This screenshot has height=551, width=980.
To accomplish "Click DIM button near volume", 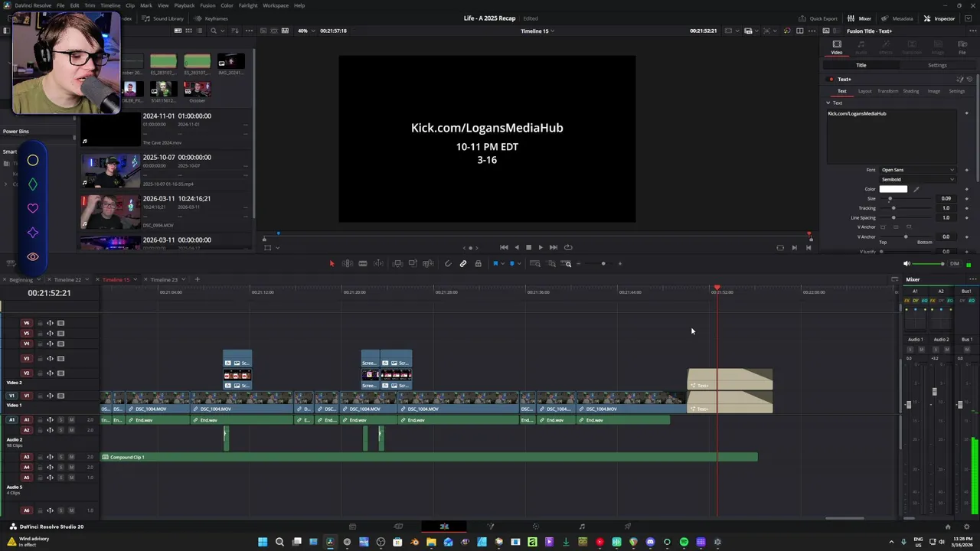I will [x=954, y=264].
